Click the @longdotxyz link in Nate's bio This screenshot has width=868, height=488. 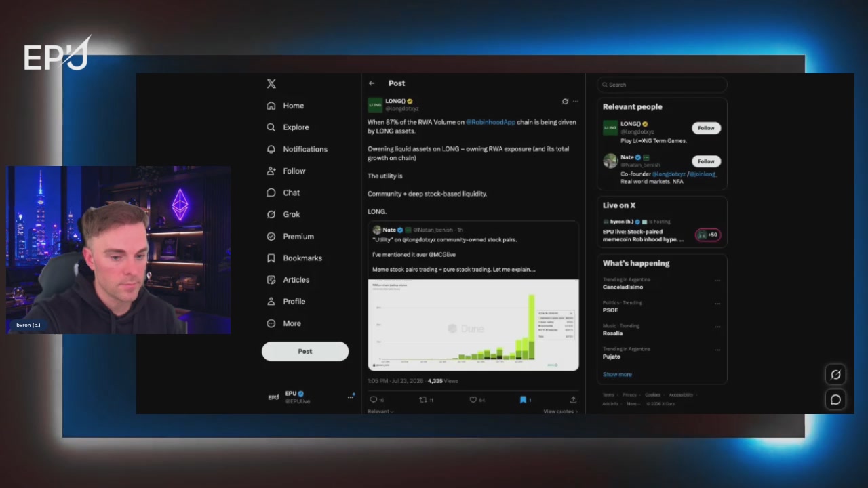[669, 174]
